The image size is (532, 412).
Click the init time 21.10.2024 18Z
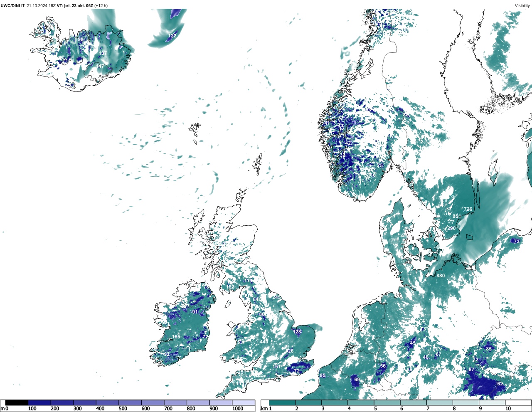point(41,6)
